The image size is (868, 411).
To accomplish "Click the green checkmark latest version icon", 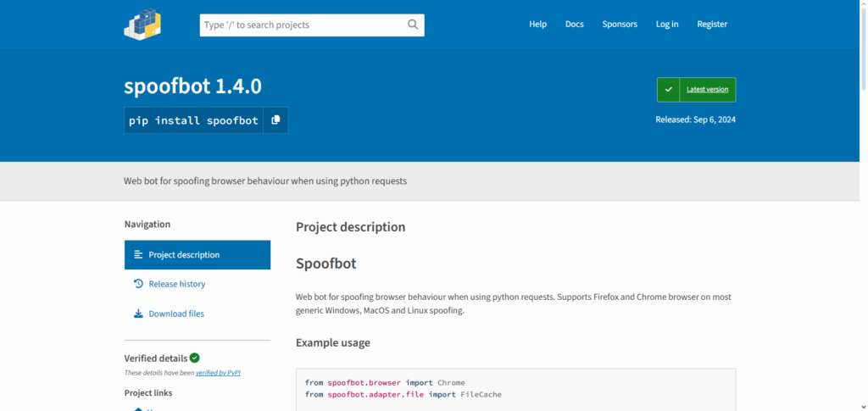I will [668, 90].
